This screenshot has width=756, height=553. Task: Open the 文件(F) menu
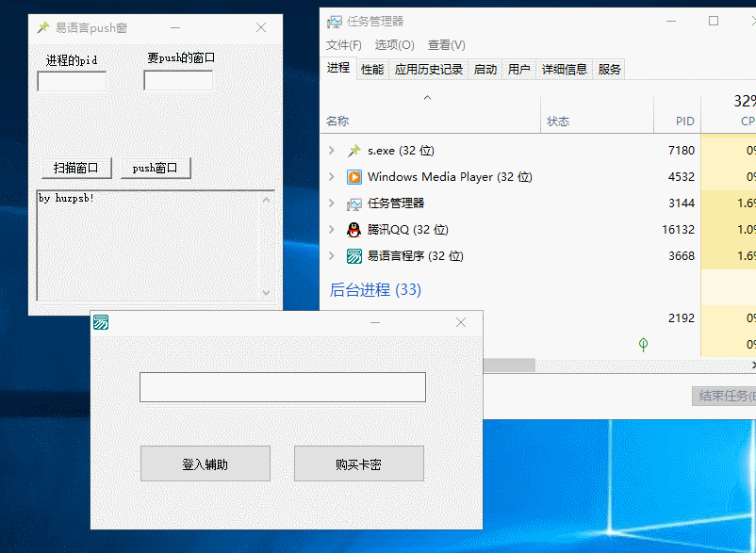tap(344, 45)
